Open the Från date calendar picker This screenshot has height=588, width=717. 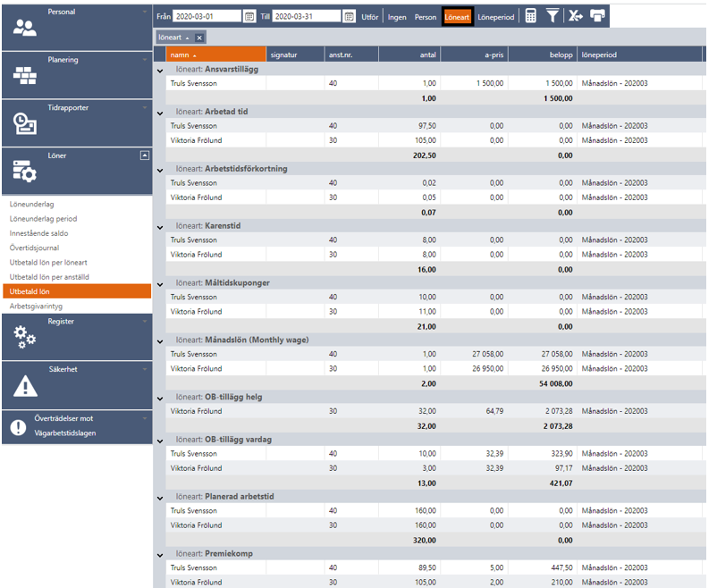pos(249,17)
